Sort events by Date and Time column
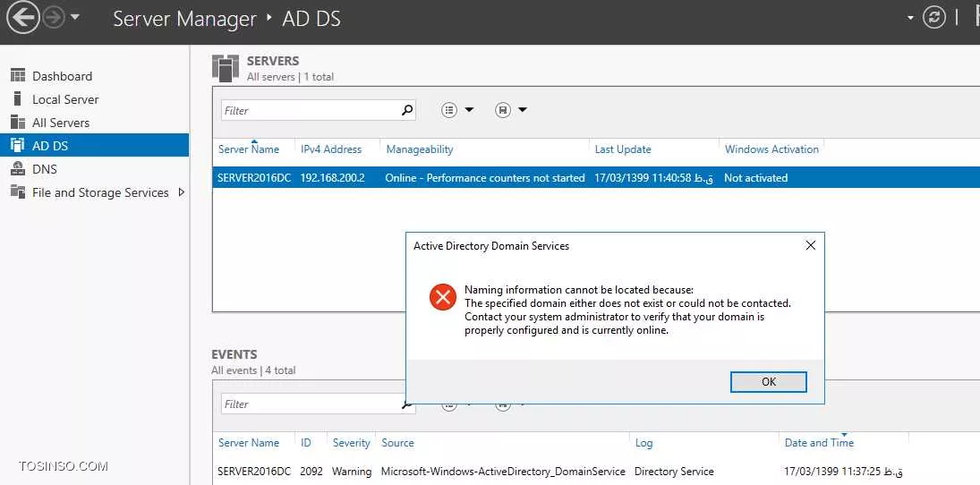The image size is (980, 485). [x=820, y=443]
